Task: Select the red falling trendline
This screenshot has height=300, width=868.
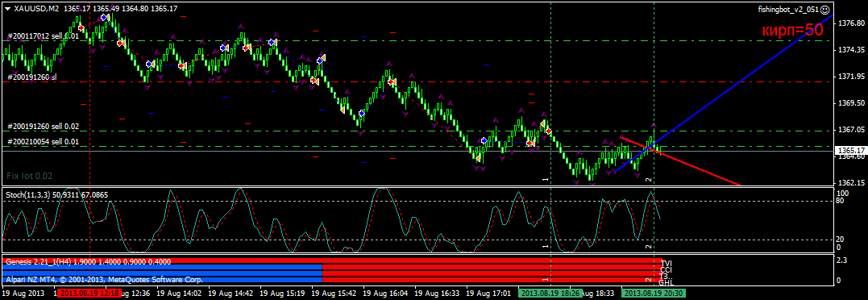Action: click(x=681, y=161)
